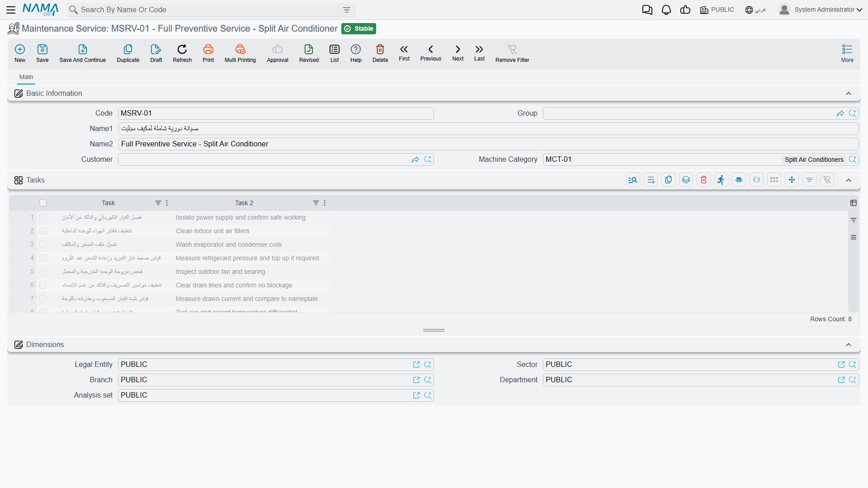The height and width of the screenshot is (488, 868).
Task: Click the NAMA ERP logo
Action: [x=40, y=9]
